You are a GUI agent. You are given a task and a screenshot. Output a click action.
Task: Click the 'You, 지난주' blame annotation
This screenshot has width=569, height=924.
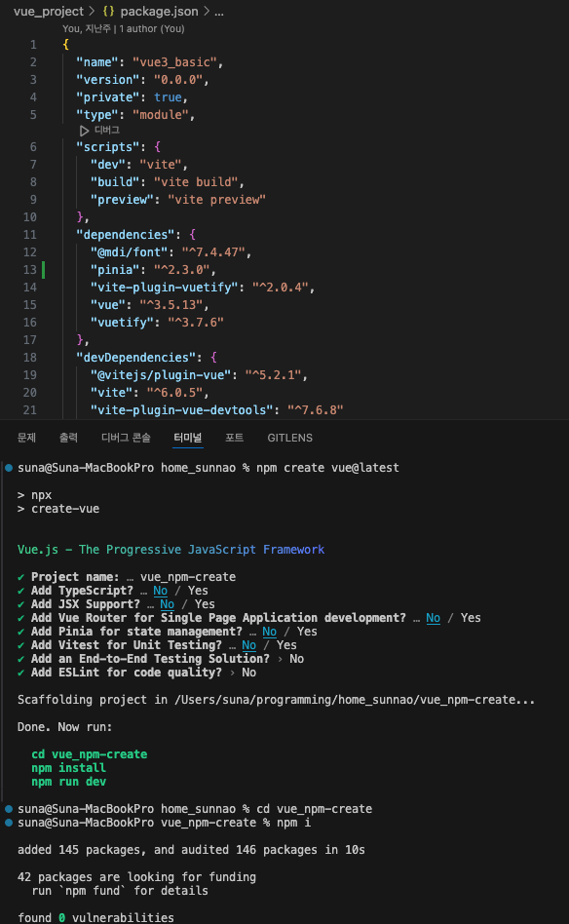(87, 29)
